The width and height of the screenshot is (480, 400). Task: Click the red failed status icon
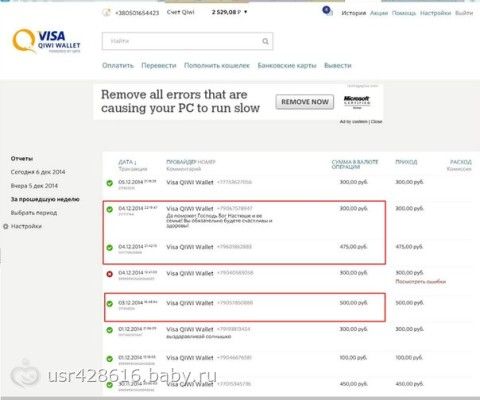(x=109, y=274)
